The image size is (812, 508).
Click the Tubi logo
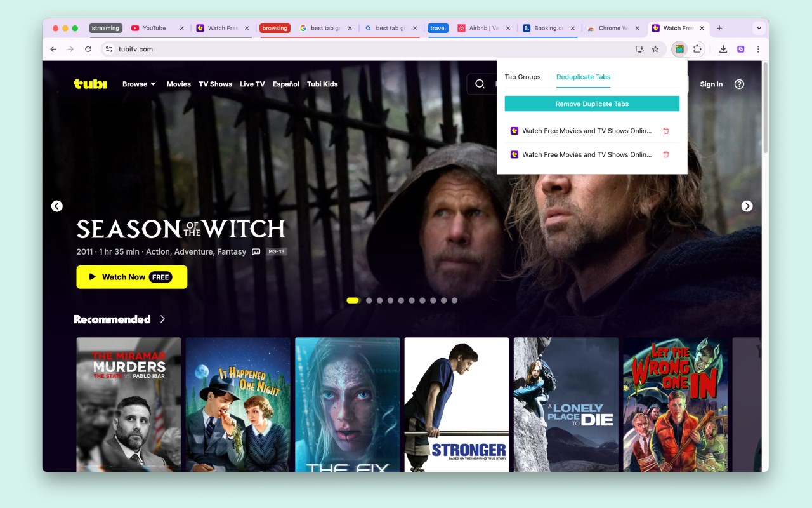(x=90, y=84)
